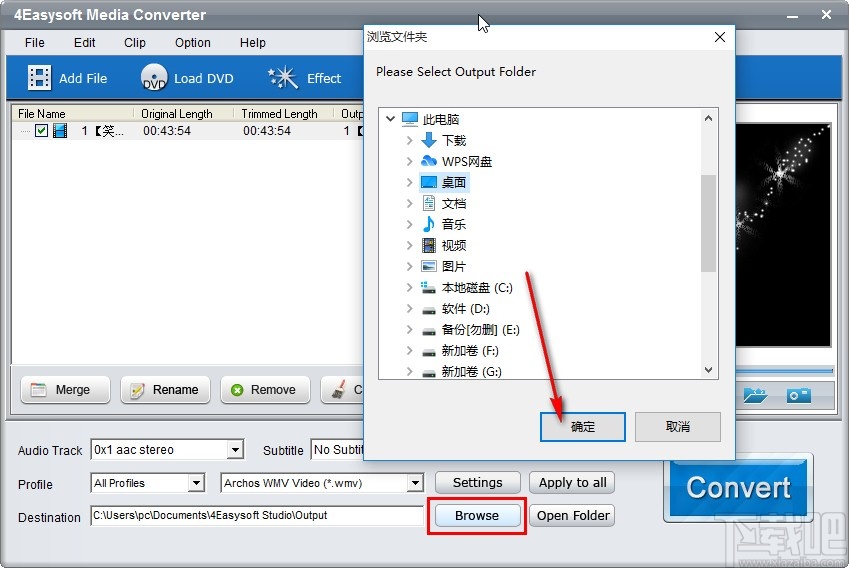Screen dimensions: 849x568
Task: Click the 音乐 music note icon
Action: 429,224
